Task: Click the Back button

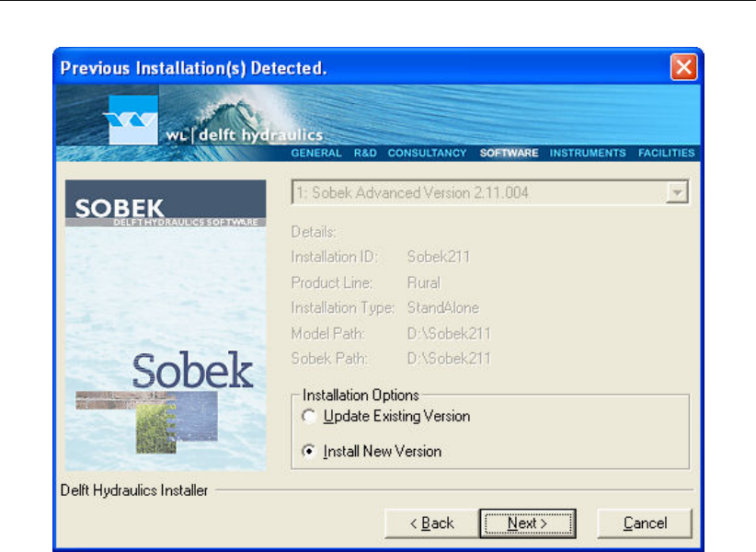Action: 432,523
